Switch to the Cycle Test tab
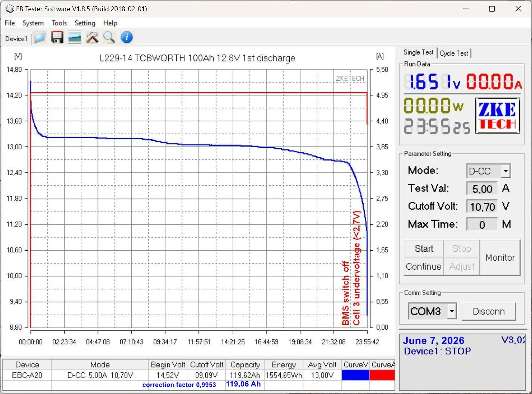The width and height of the screenshot is (532, 394). (x=454, y=53)
